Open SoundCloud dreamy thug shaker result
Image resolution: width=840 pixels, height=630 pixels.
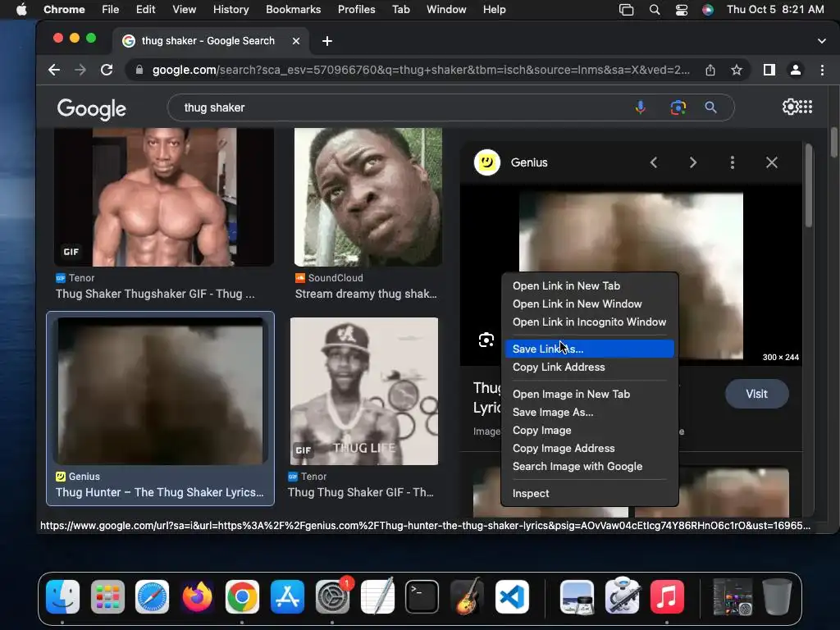[368, 197]
